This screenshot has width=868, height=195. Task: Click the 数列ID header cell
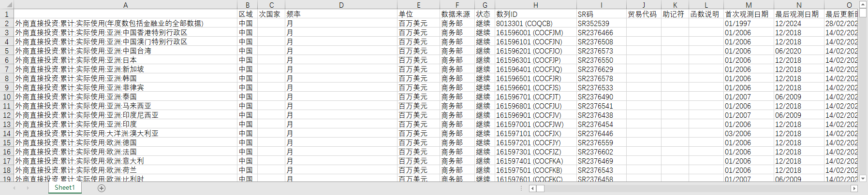click(x=536, y=14)
